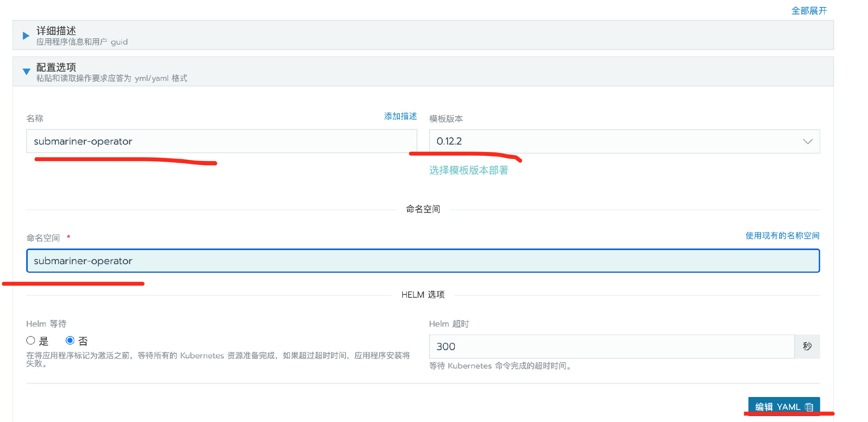Viewport: 868px width, 422px height.
Task: Click the 全部展开 link
Action: (809, 11)
